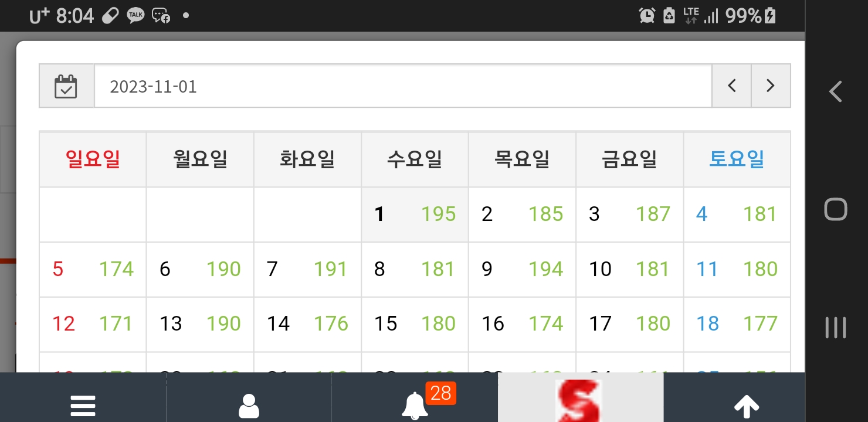Select November 3 with value 187

[629, 215]
